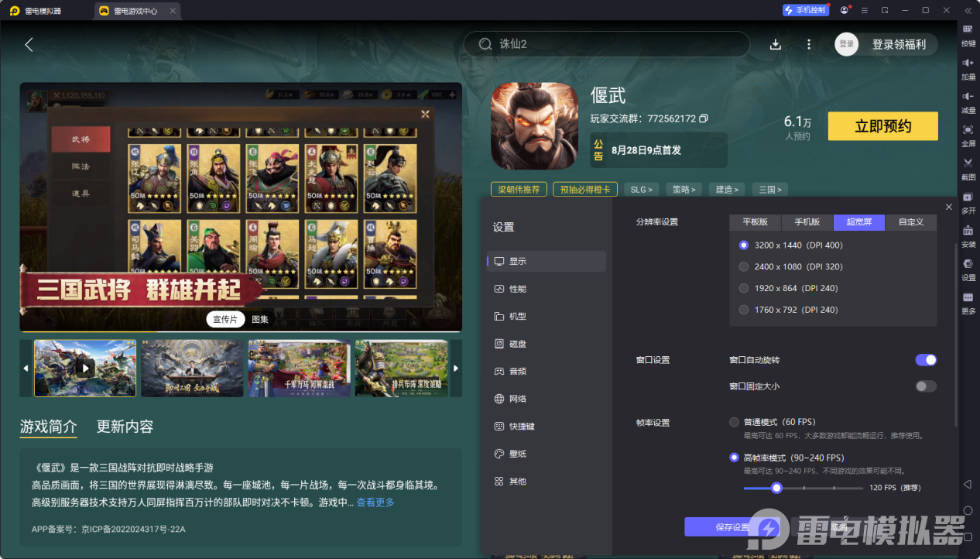Select 1920 x 864 (DPI 240) resolution
980x559 pixels.
tap(744, 288)
